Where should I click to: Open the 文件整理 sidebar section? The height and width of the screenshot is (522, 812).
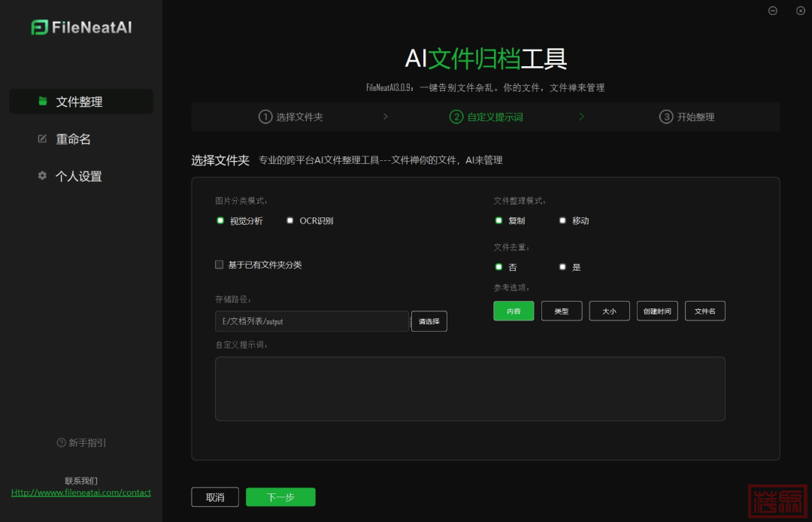pyautogui.click(x=80, y=102)
